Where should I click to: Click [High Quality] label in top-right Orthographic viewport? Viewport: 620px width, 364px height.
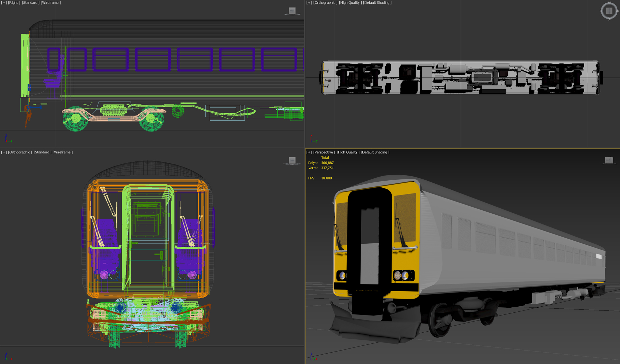point(350,3)
